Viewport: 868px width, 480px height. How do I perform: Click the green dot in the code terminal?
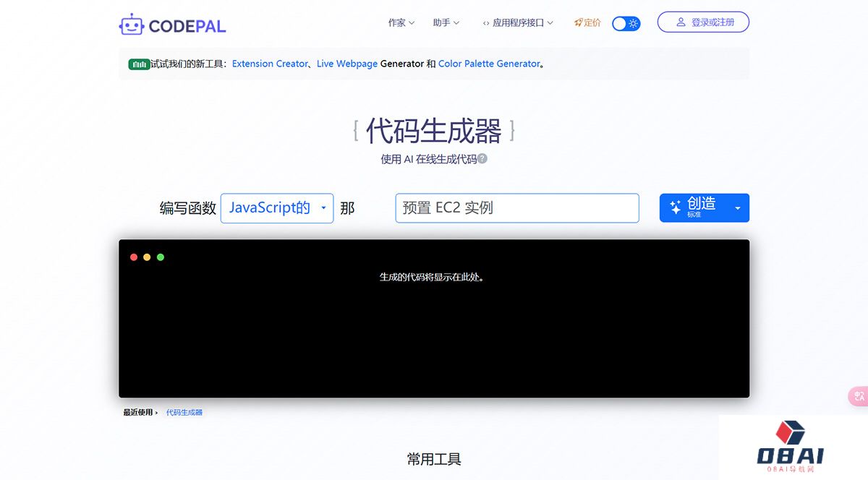point(161,257)
